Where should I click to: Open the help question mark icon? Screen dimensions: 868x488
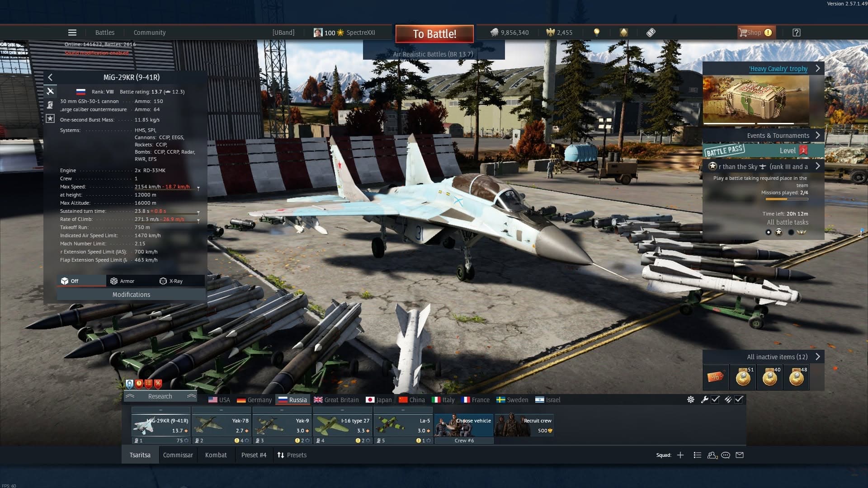click(x=797, y=33)
